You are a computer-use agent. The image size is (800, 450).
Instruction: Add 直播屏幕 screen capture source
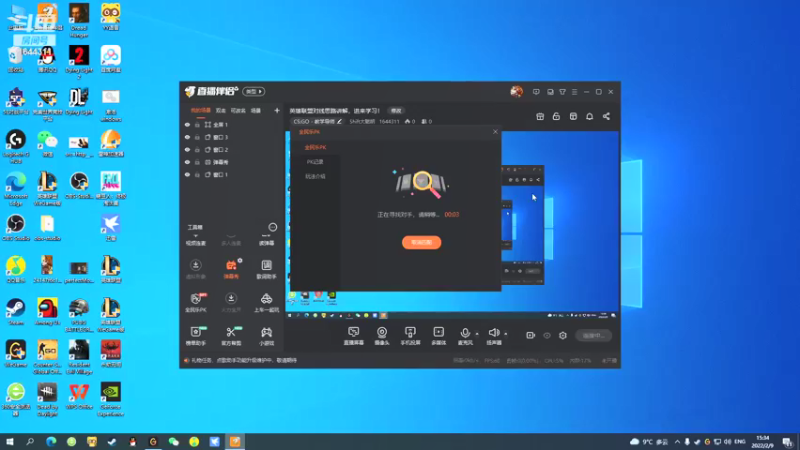pyautogui.click(x=354, y=336)
